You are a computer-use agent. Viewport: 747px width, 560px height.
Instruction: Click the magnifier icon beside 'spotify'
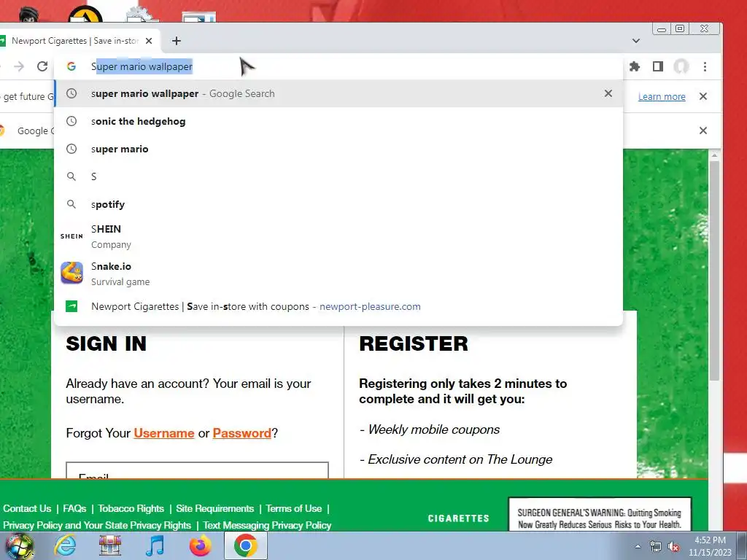click(x=71, y=204)
